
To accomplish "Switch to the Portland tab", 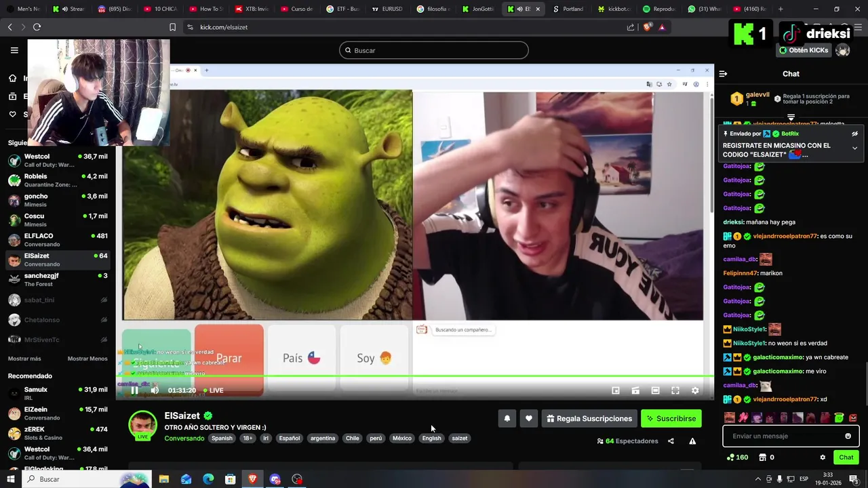I will coord(568,9).
